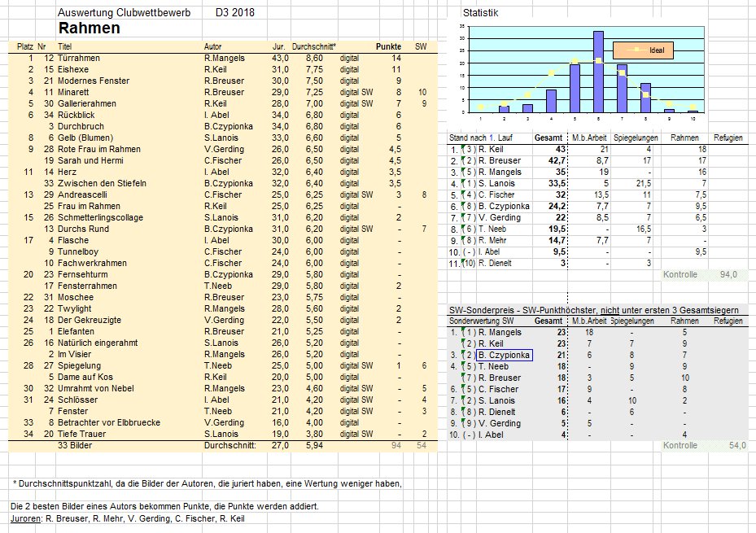Click the 'Minarett' title cell
The image size is (756, 533).
click(x=73, y=92)
